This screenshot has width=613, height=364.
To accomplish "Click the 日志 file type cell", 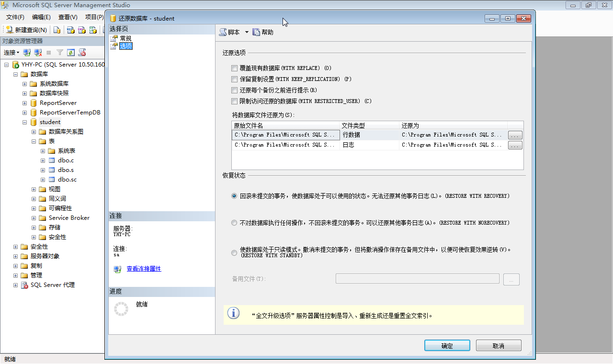I will [x=369, y=145].
